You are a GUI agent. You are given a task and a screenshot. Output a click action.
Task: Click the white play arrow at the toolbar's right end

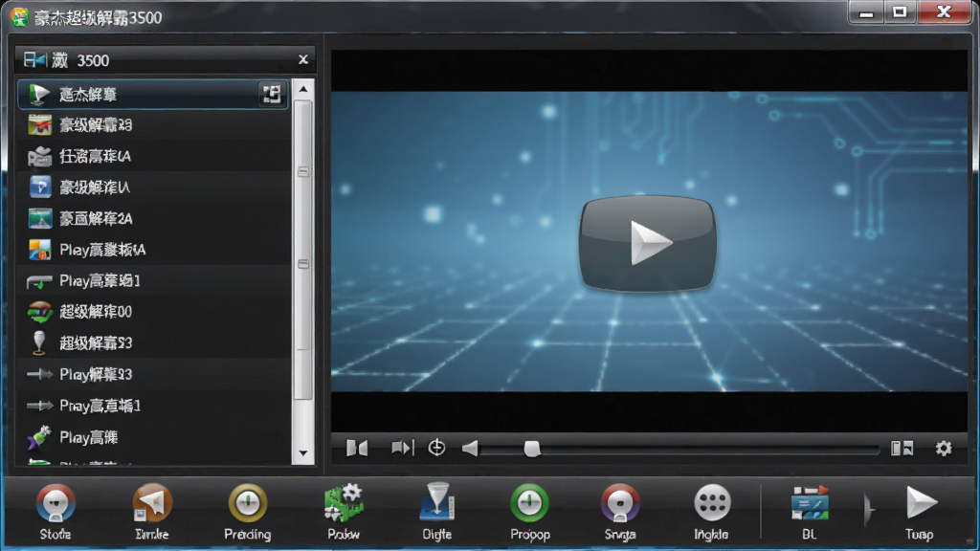click(921, 503)
